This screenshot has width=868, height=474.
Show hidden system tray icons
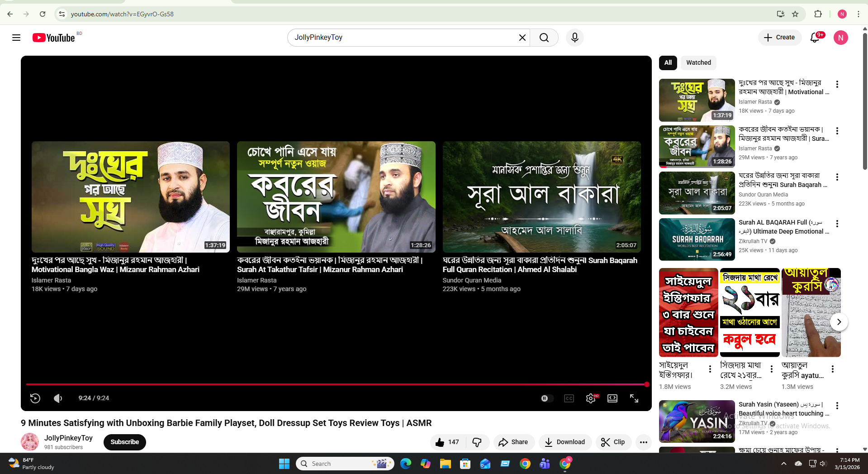(x=784, y=464)
